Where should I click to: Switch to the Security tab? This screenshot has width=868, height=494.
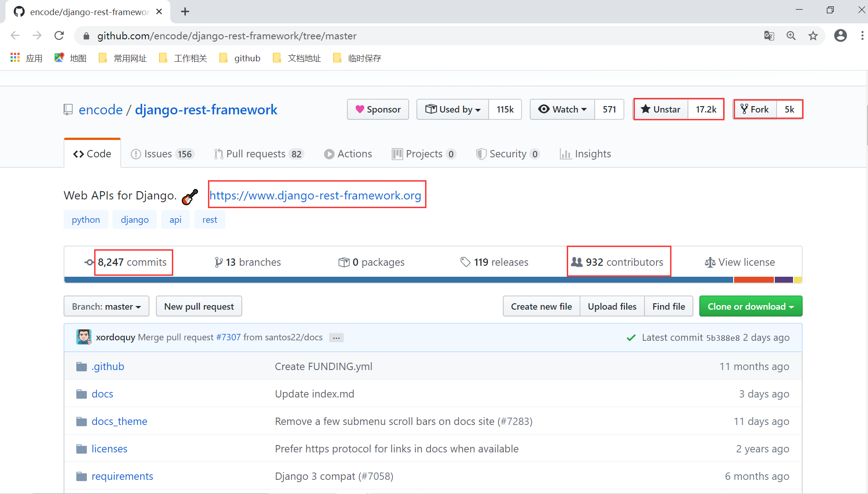(x=508, y=154)
